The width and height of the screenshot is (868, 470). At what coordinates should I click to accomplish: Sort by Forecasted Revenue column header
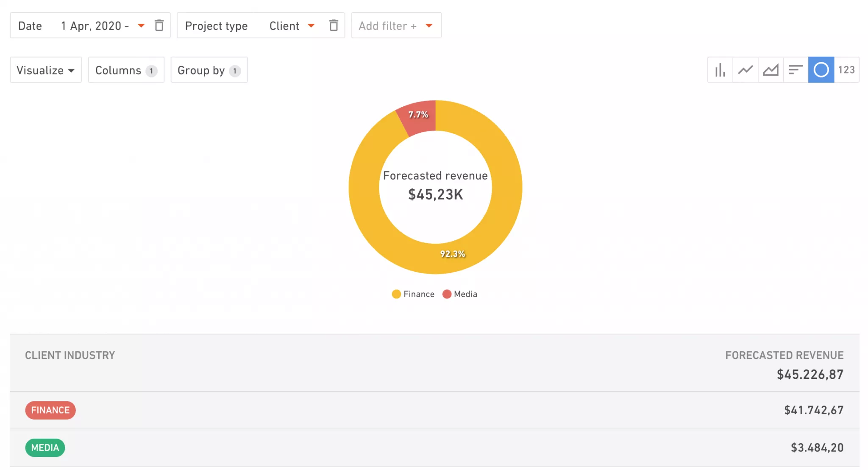pos(784,355)
